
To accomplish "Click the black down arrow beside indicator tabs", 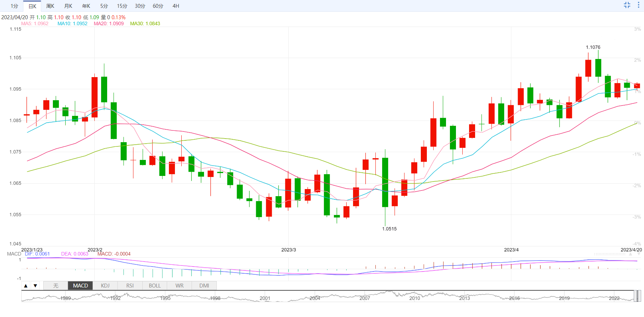I will pos(35,286).
